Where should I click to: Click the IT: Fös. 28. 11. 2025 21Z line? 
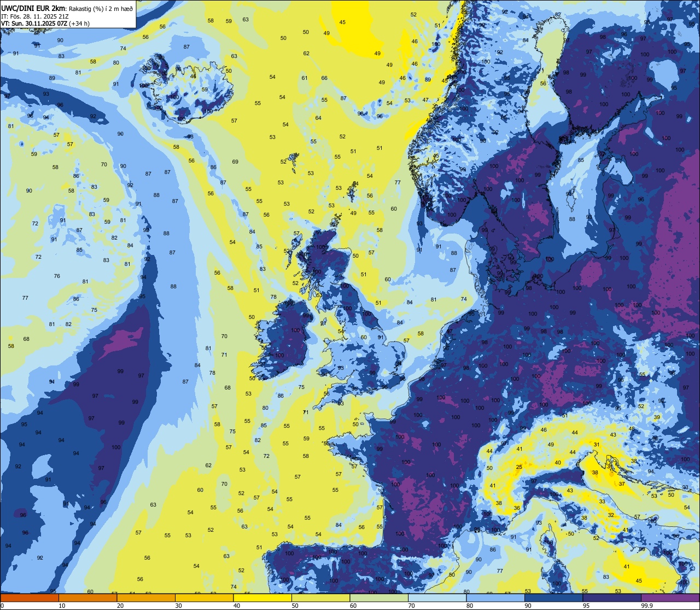(34, 16)
